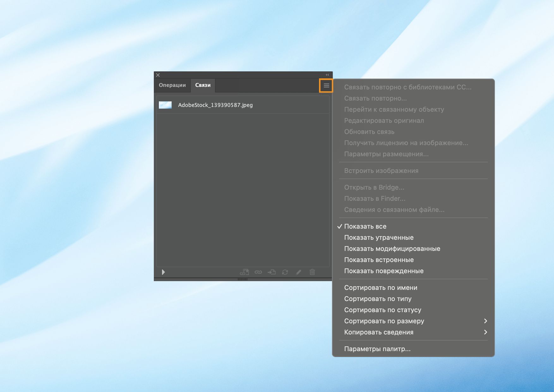
Task: Switch to the Операции tab
Action: coord(172,85)
